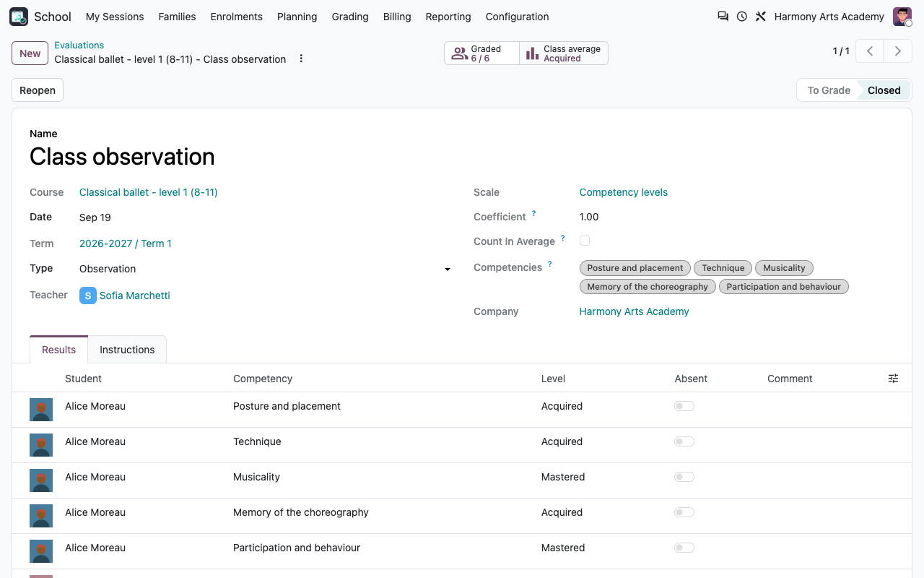Toggle Absent for the Technique row
The height and width of the screenshot is (578, 924).
[684, 441]
